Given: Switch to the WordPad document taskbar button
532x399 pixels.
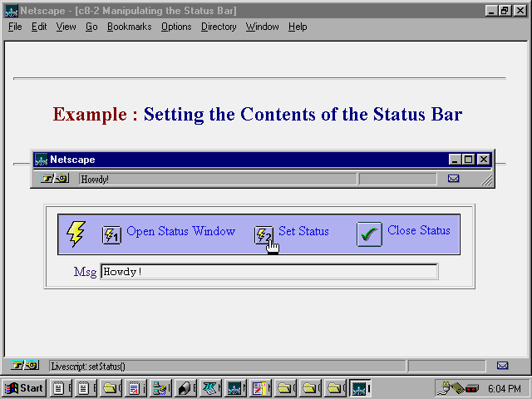Looking at the screenshot, I should coord(137,388).
